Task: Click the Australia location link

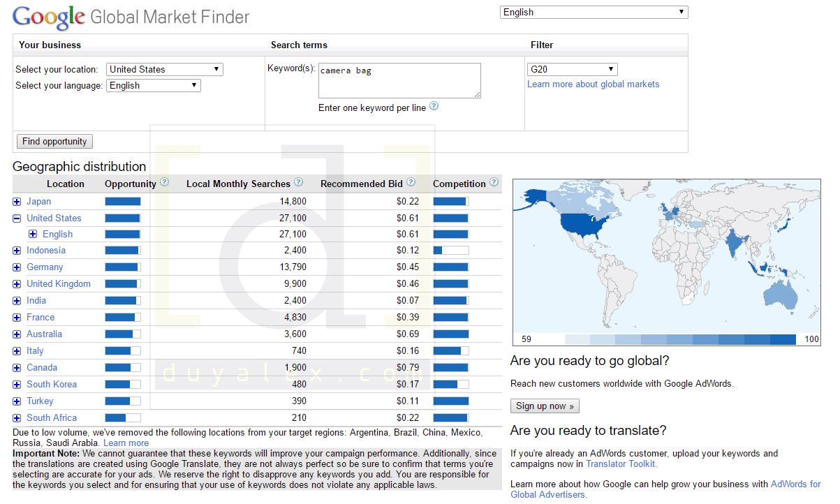Action: 44,334
